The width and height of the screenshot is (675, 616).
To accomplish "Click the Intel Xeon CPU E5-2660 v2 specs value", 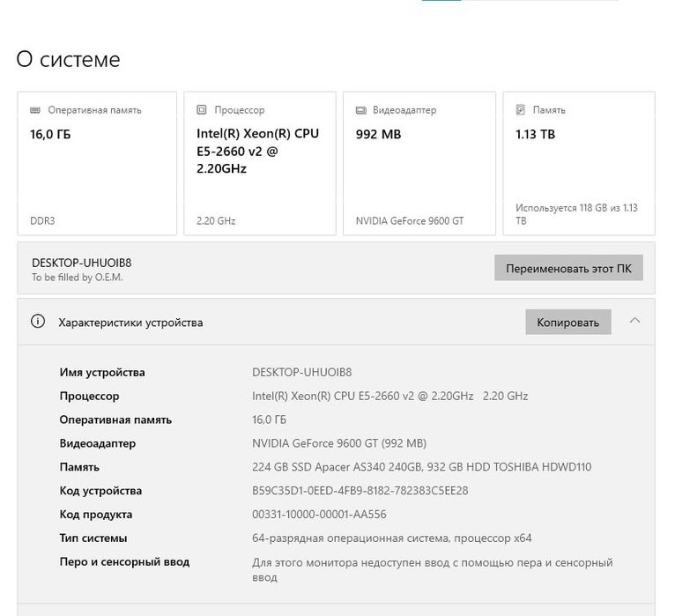I will (x=390, y=396).
